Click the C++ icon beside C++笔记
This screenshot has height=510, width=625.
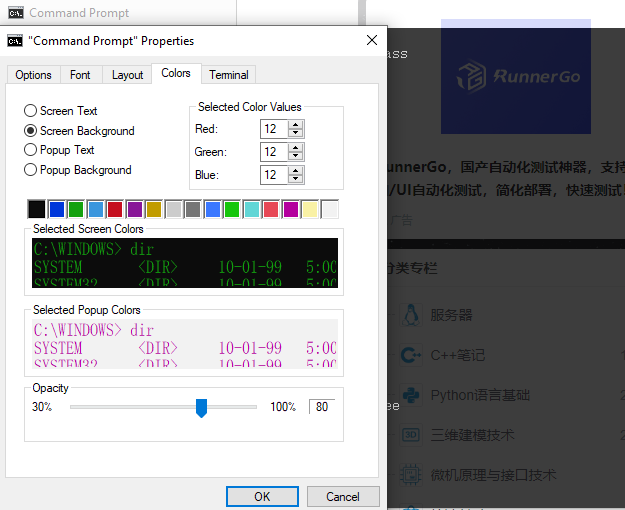pos(411,355)
